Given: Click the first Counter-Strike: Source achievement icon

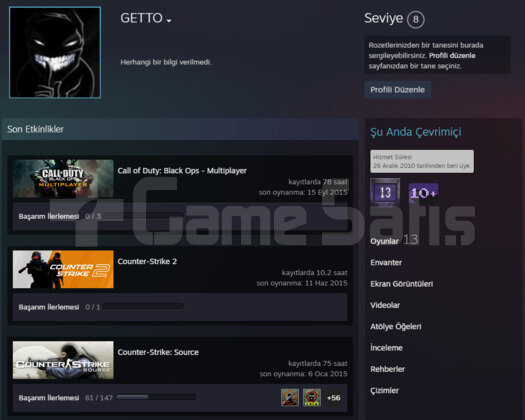Looking at the screenshot, I should [x=290, y=398].
